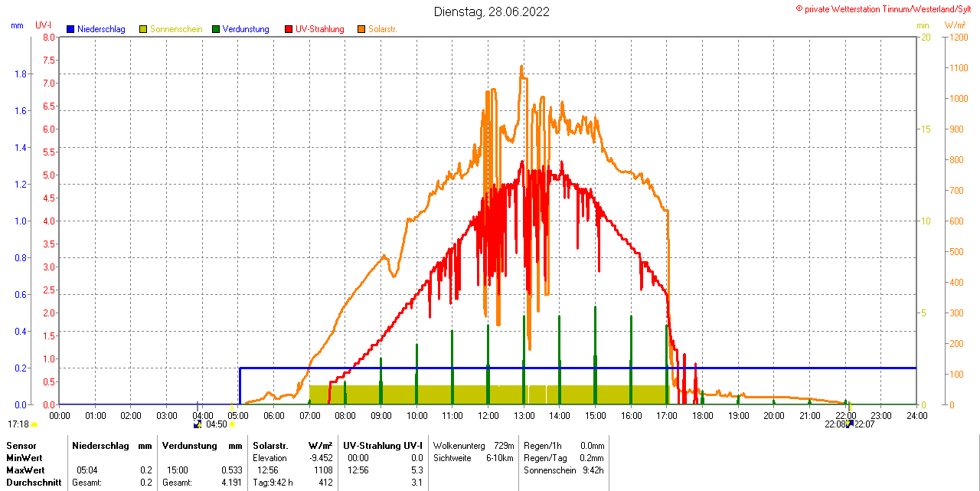Image resolution: width=980 pixels, height=491 pixels.
Task: Click the Elevation value -9.452
Action: tap(321, 457)
